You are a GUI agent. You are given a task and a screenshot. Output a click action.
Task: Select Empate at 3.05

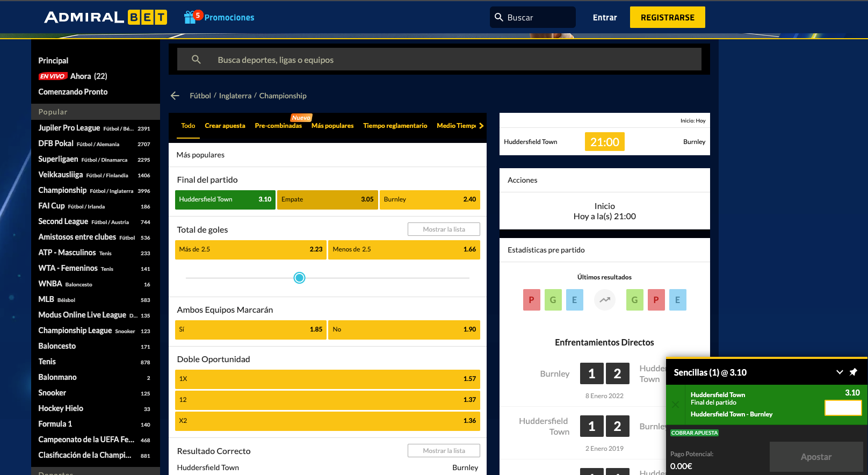(327, 199)
